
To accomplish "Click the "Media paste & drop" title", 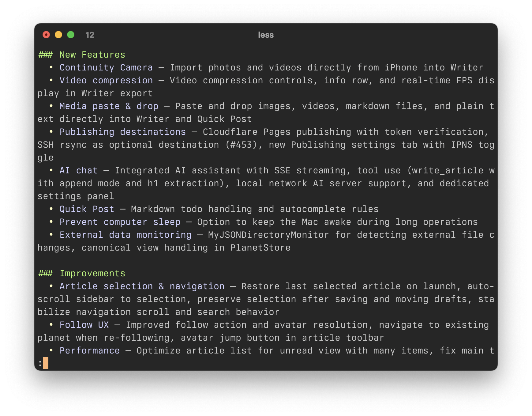I will (109, 106).
